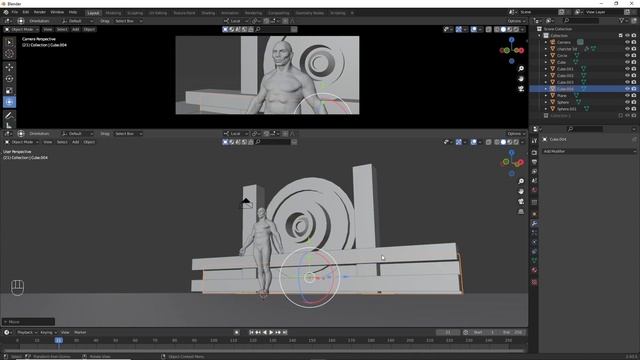Expand the Camera row in outliner

click(546, 42)
